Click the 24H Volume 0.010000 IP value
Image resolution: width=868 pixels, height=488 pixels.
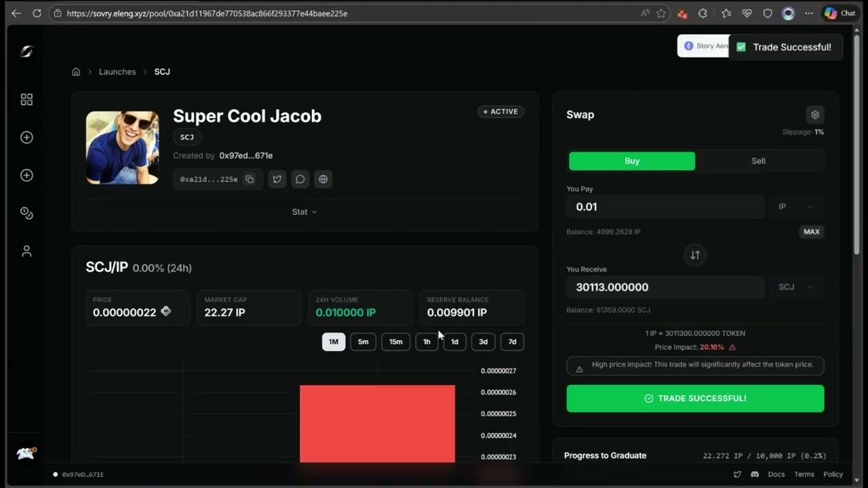pos(345,312)
